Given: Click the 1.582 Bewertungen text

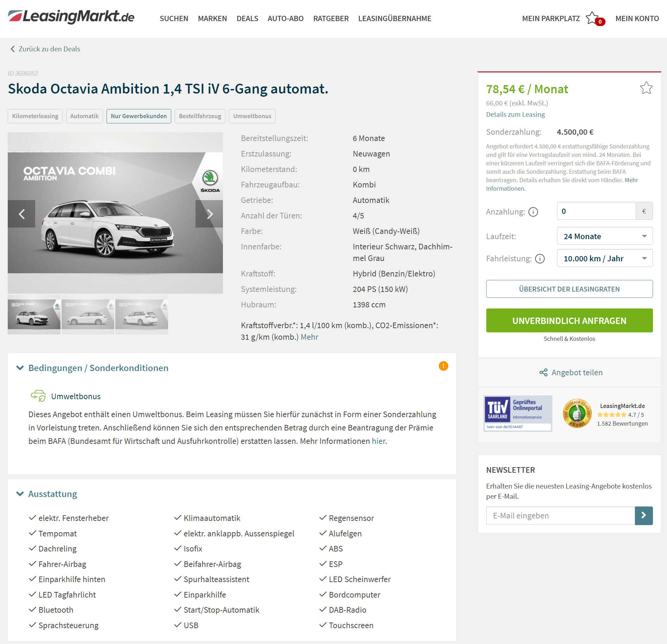Looking at the screenshot, I should (x=622, y=423).
